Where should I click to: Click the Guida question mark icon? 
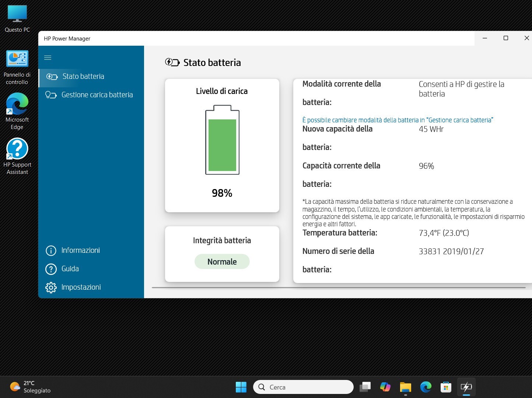click(x=51, y=269)
